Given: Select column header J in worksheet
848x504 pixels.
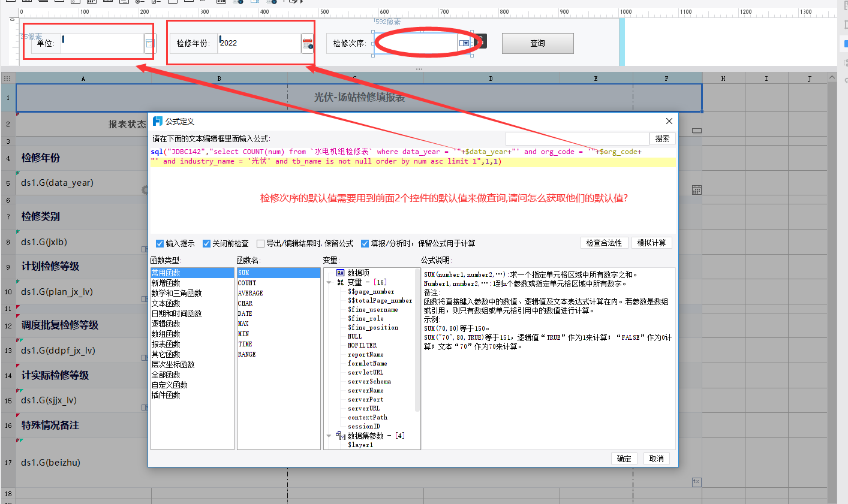Looking at the screenshot, I should click(x=809, y=79).
